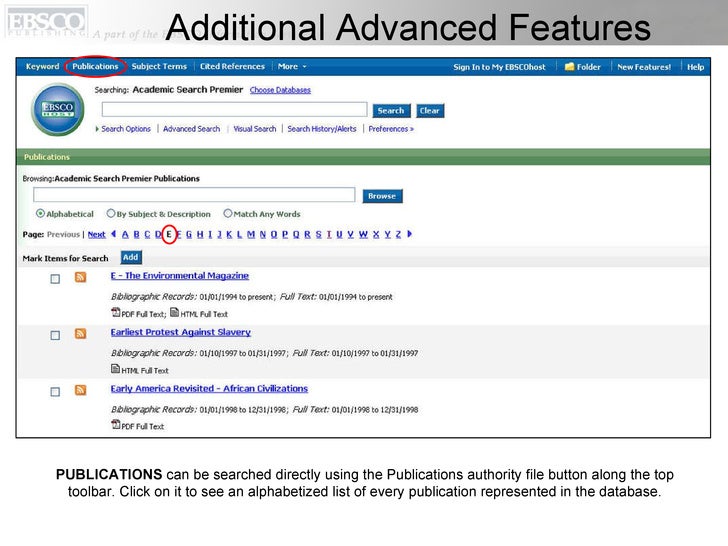Image resolution: width=728 pixels, height=546 pixels.
Task: Click the Clear button
Action: (x=429, y=110)
